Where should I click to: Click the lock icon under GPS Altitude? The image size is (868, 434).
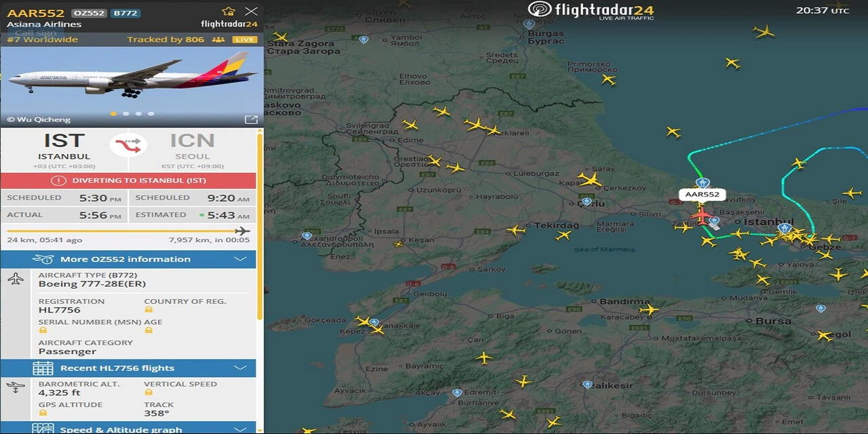pos(43,413)
